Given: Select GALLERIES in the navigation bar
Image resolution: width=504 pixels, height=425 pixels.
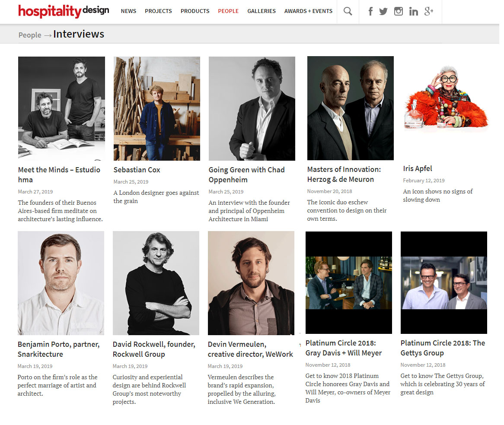Looking at the screenshot, I should pyautogui.click(x=262, y=11).
